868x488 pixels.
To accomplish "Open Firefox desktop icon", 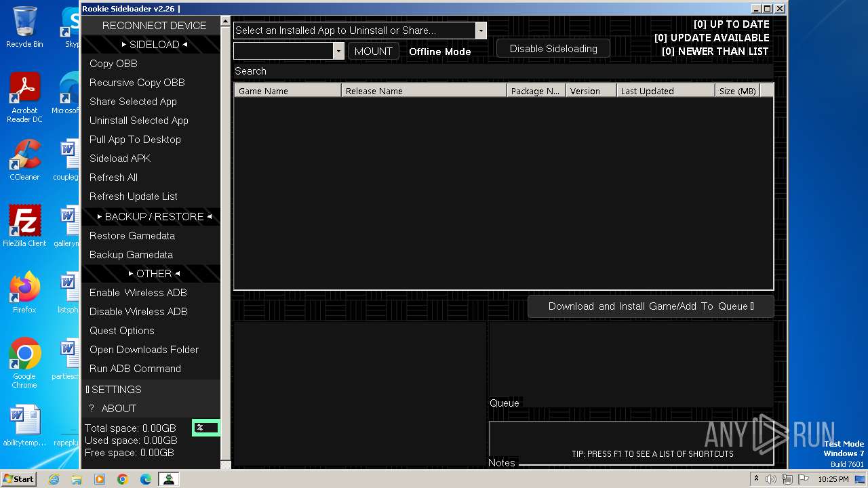I will pyautogui.click(x=24, y=293).
